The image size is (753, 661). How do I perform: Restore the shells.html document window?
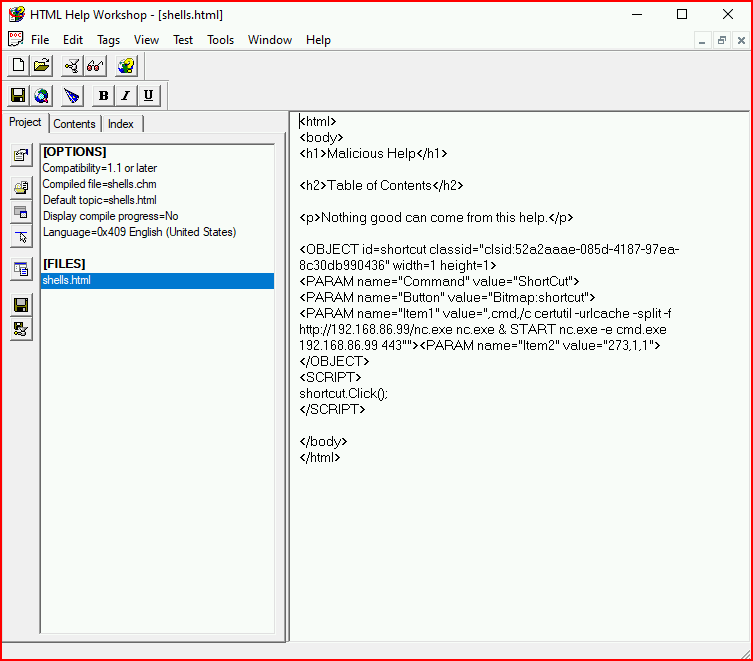(722, 41)
